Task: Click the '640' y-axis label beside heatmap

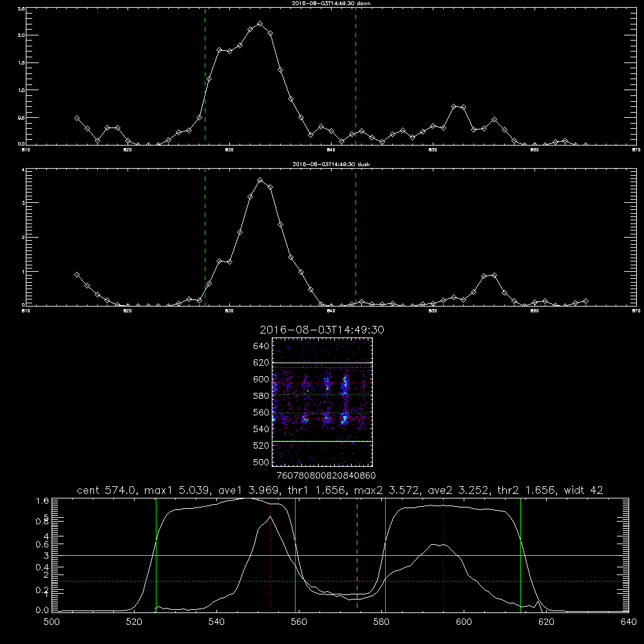Action: (261, 346)
